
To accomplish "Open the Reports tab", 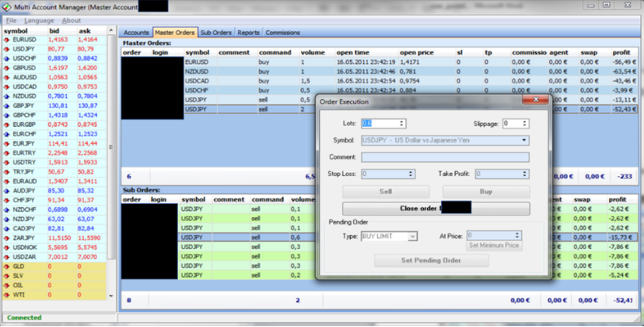I will point(249,33).
